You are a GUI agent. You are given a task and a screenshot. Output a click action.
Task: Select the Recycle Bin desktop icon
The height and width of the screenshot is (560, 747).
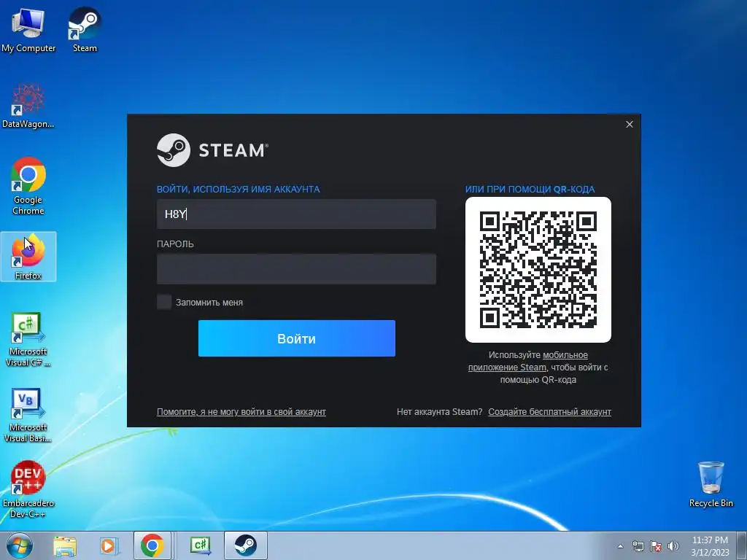[711, 484]
